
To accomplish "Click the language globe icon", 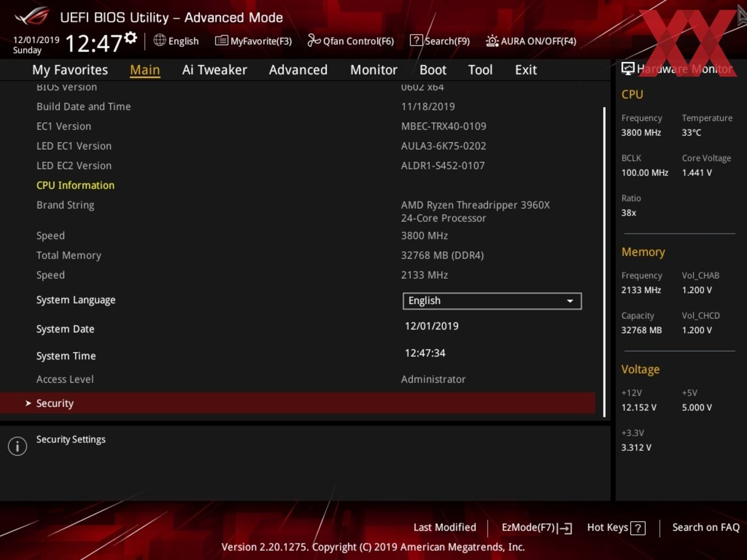I will [159, 40].
